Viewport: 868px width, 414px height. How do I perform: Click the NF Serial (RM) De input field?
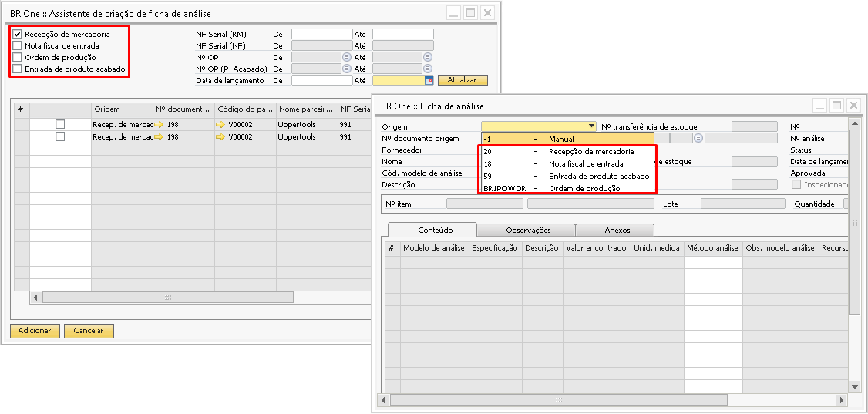point(321,34)
